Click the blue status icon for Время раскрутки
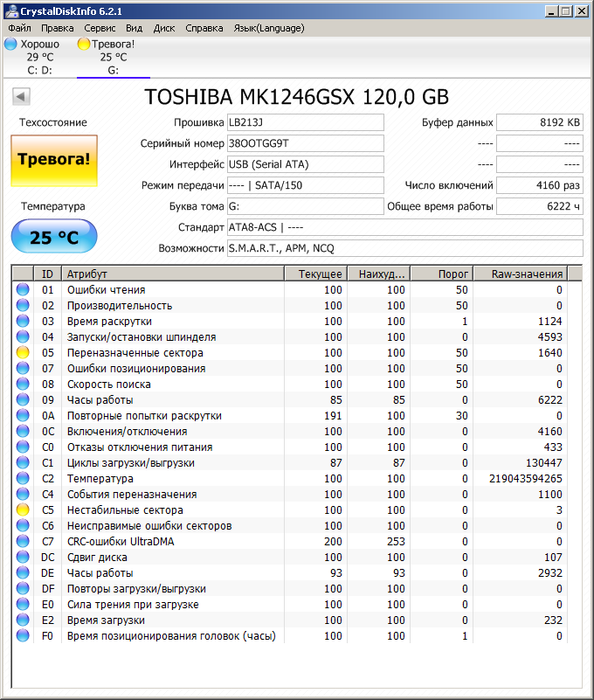 tap(23, 321)
